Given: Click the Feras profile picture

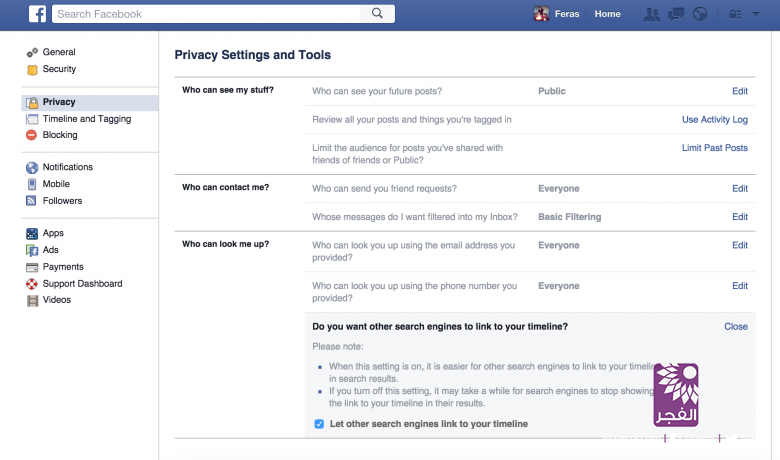Looking at the screenshot, I should [x=541, y=14].
